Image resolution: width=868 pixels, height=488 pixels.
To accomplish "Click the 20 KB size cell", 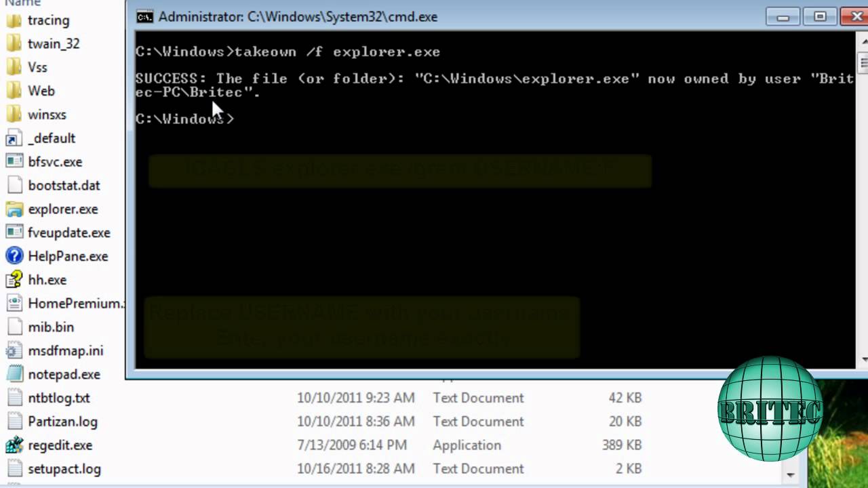I will click(x=625, y=422).
